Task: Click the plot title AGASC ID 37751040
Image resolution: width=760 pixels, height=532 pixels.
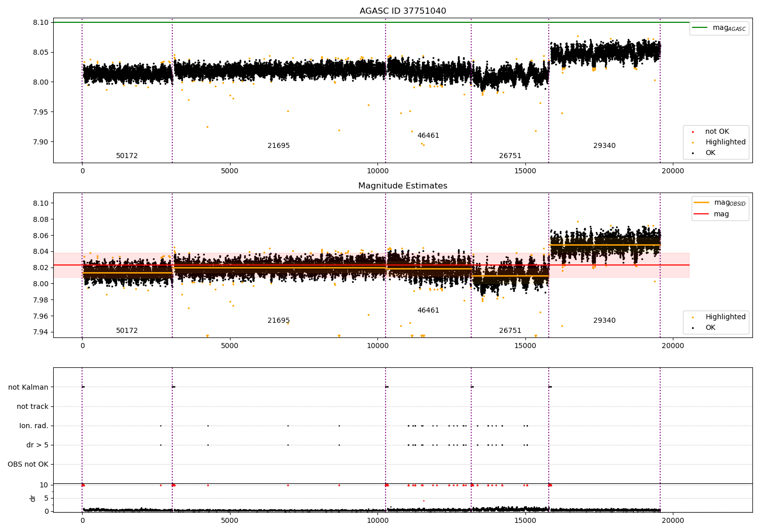Action: click(403, 11)
